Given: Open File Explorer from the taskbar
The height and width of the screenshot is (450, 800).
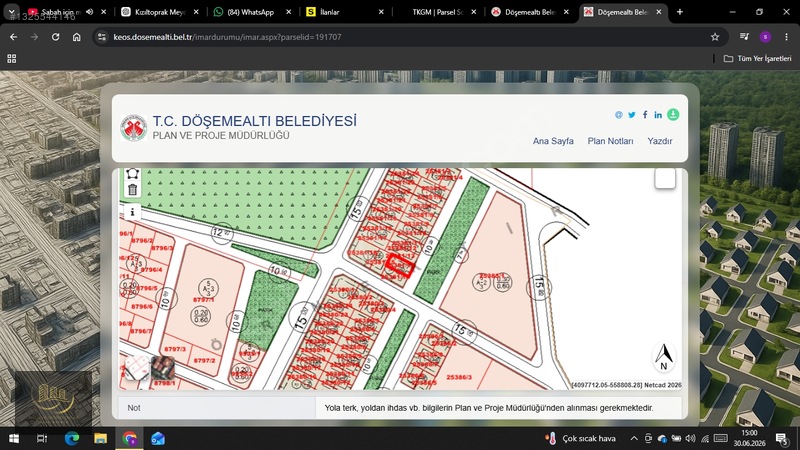Looking at the screenshot, I should (x=101, y=438).
